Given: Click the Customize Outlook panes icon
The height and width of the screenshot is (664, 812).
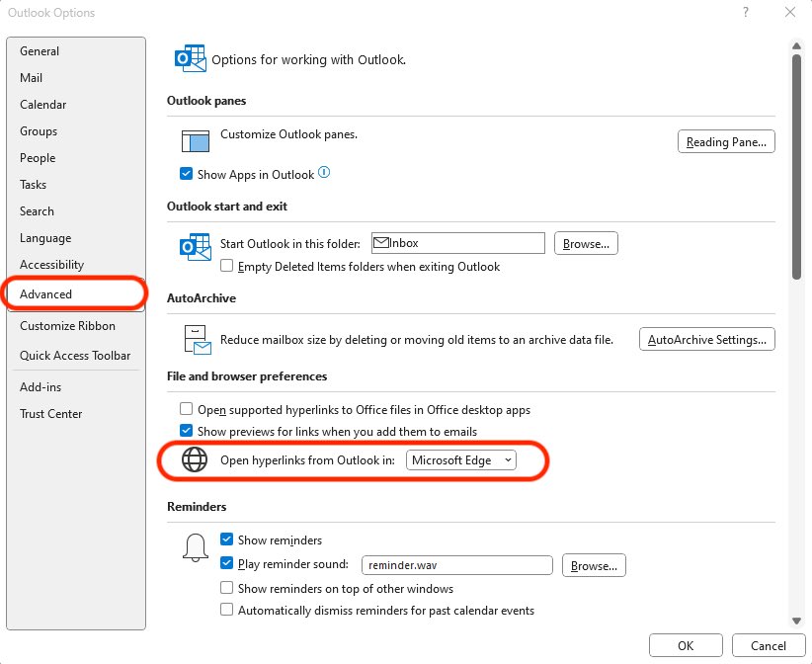Looking at the screenshot, I should [196, 141].
